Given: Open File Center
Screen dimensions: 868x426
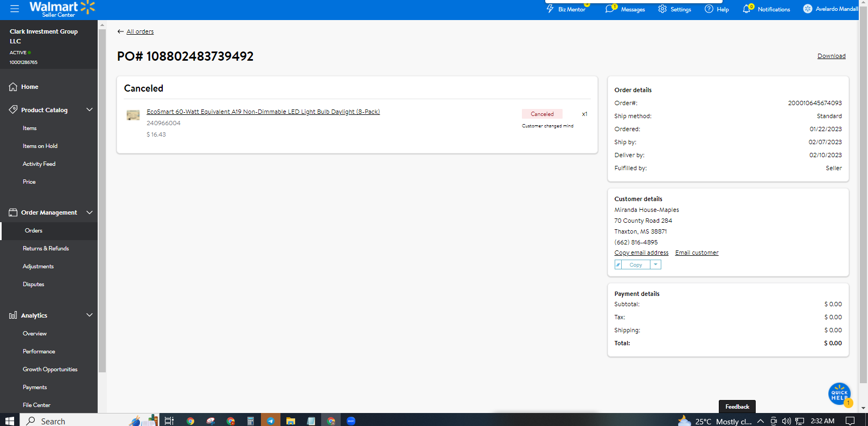Looking at the screenshot, I should 37,405.
